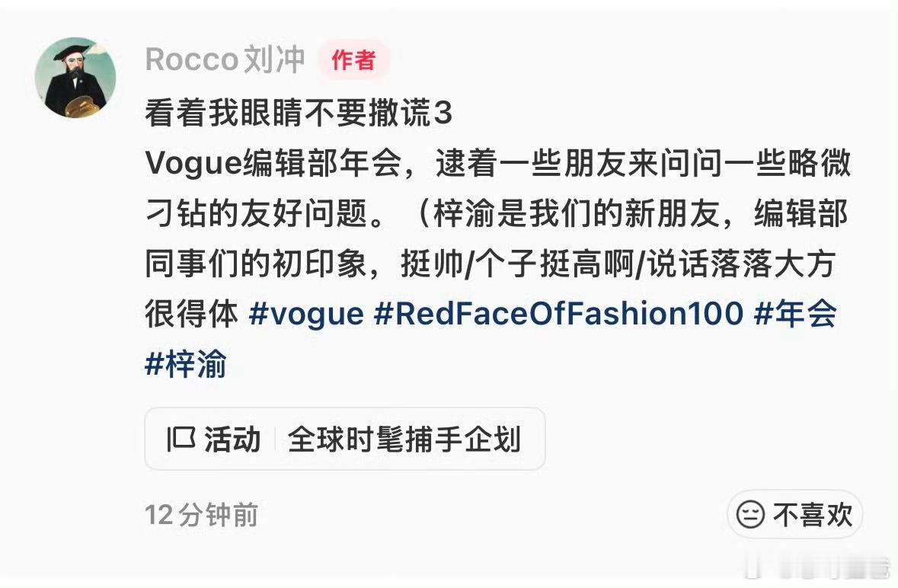The image size is (898, 588).
Task: Open the #vogue hashtag
Action: click(x=306, y=314)
